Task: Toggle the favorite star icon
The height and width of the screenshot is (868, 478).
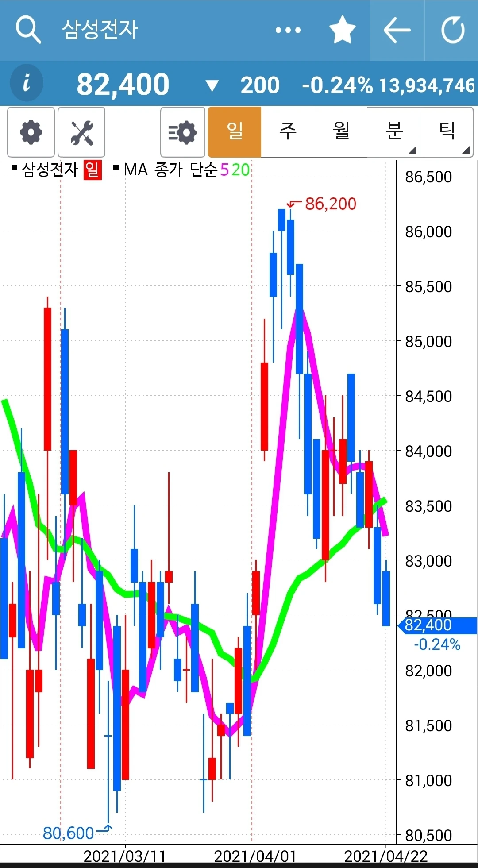Action: 343,30
